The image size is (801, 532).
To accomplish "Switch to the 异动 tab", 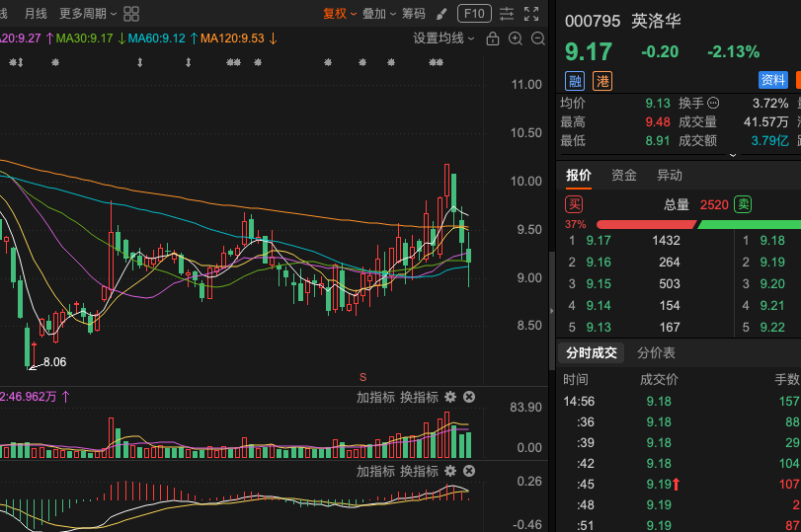I will point(670,176).
